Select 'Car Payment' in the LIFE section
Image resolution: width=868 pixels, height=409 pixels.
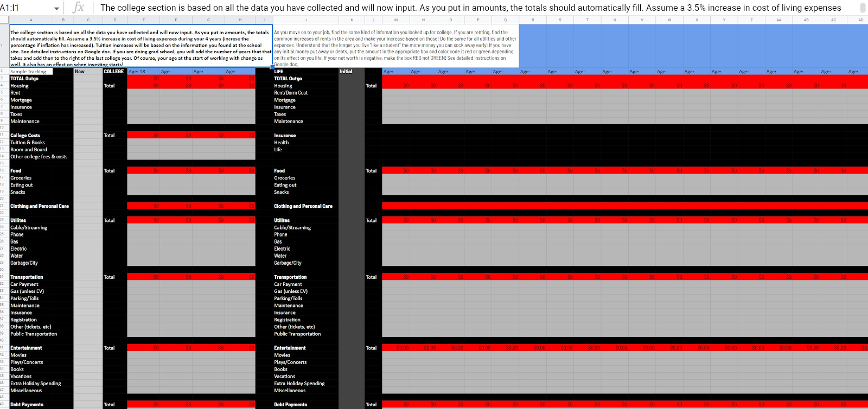[288, 284]
